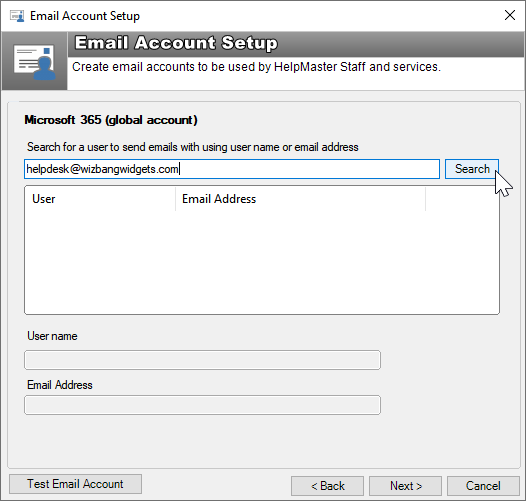526x501 pixels.
Task: Click the email account card icon in header
Action: point(34,62)
